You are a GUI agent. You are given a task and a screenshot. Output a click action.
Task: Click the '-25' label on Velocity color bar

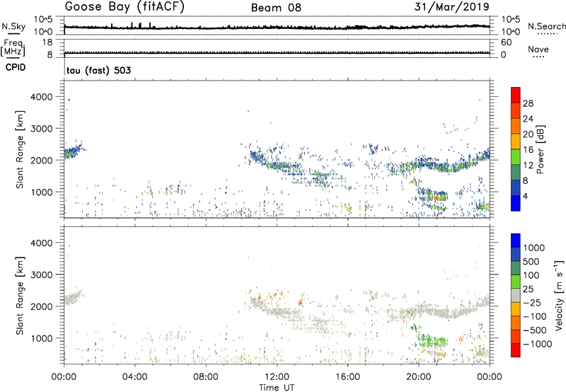[533, 302]
